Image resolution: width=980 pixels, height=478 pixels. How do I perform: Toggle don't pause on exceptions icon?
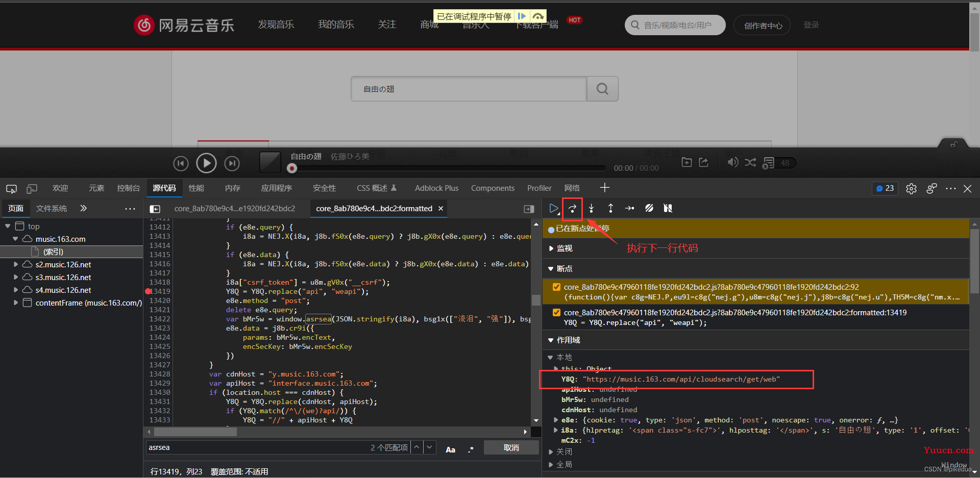tap(668, 208)
